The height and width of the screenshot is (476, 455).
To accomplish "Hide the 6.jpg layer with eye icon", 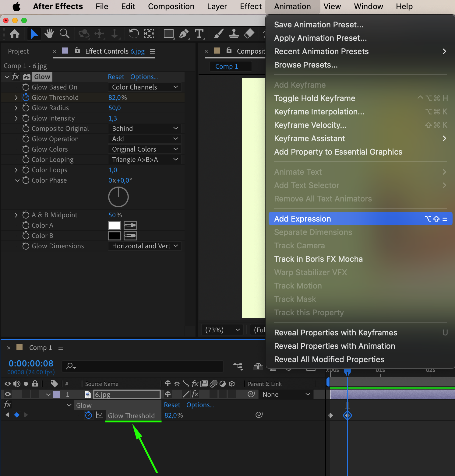I will 8,394.
